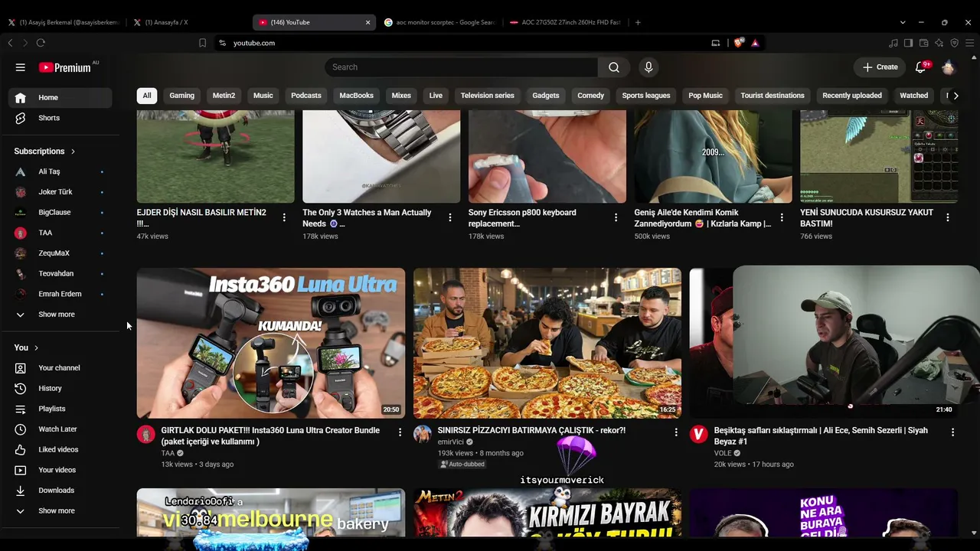Open the Joker Türk subscription channel

tap(61, 192)
